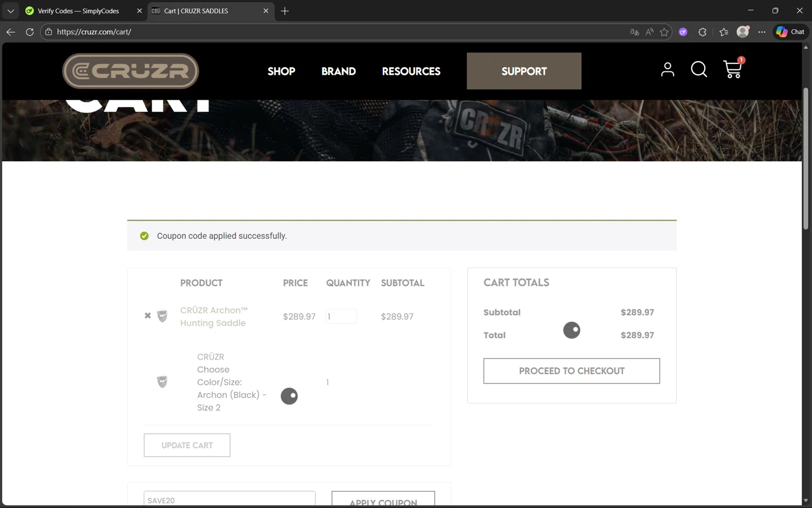Minimize the browser window
The height and width of the screenshot is (508, 812).
(x=751, y=11)
